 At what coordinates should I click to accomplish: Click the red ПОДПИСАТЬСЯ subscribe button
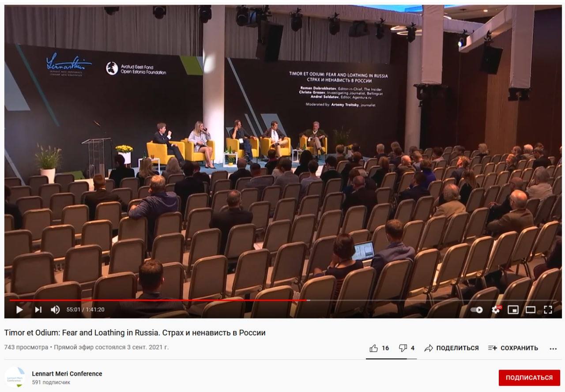[x=529, y=378]
